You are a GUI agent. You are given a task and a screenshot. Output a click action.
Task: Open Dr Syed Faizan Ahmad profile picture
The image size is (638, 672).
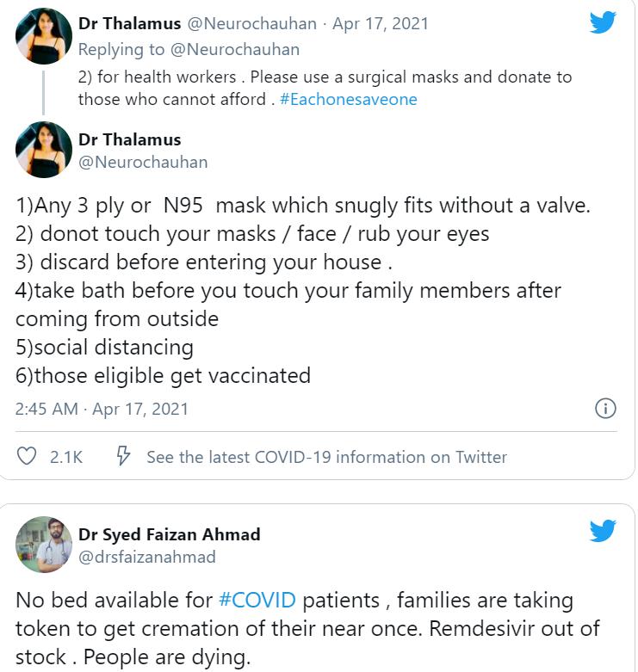(44, 546)
